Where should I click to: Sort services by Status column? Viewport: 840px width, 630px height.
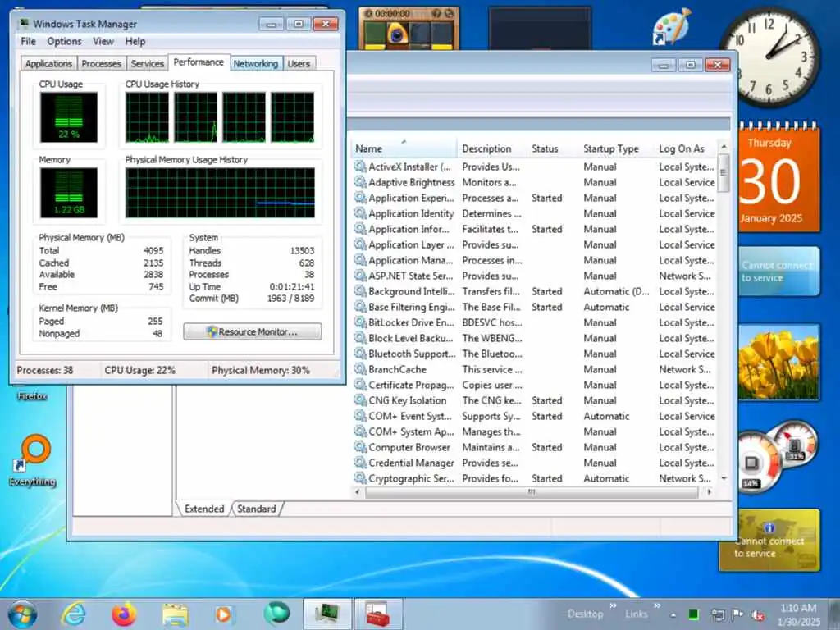553,148
